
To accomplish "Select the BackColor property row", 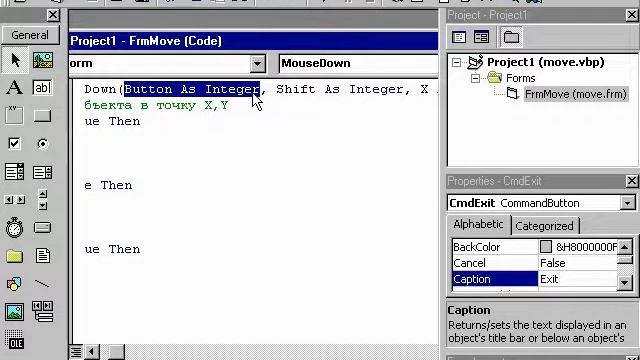I will [x=536, y=247].
